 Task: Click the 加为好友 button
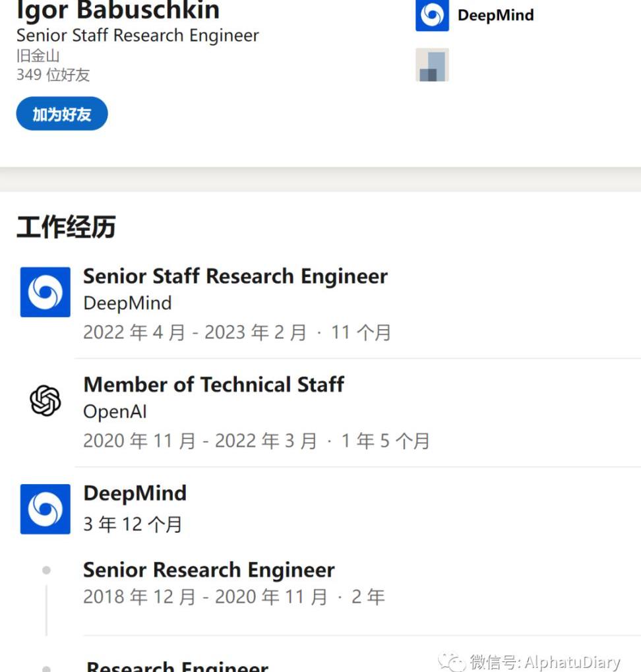coord(62,113)
